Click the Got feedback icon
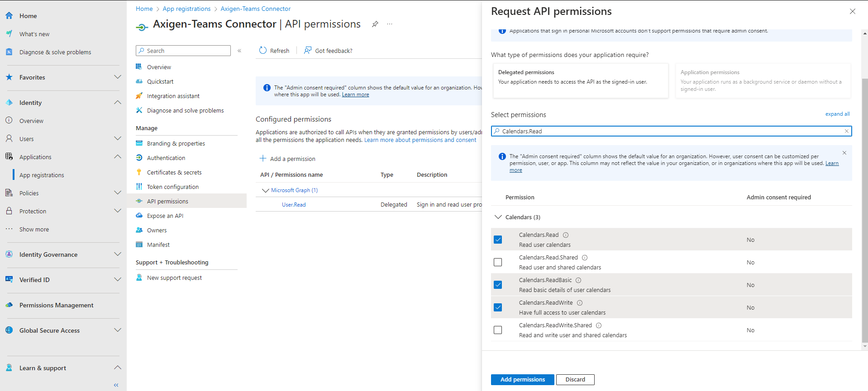Image resolution: width=868 pixels, height=391 pixels. [x=308, y=51]
